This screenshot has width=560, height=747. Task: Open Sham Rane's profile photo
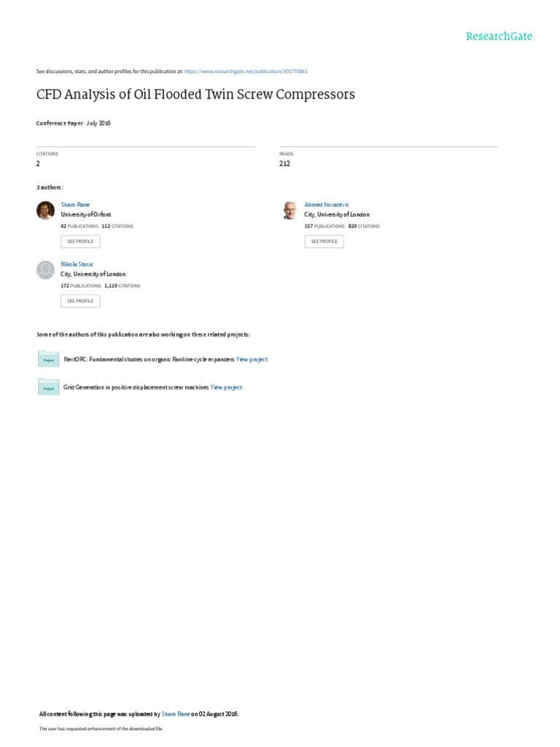pos(46,210)
